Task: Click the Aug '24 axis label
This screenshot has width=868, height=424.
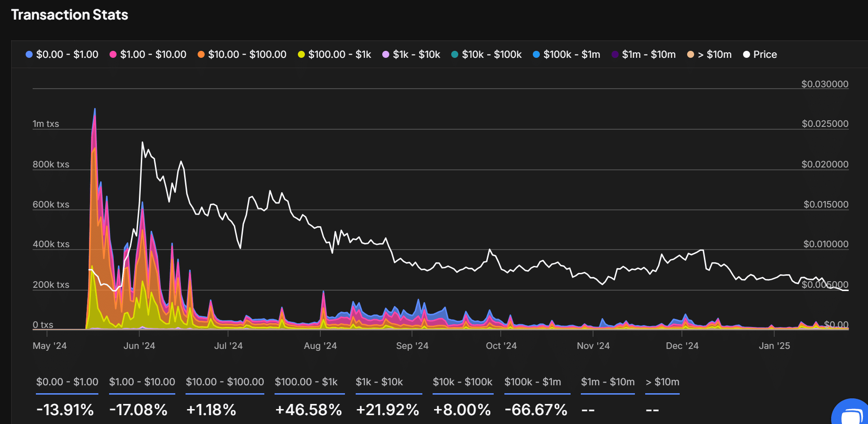Action: [320, 346]
